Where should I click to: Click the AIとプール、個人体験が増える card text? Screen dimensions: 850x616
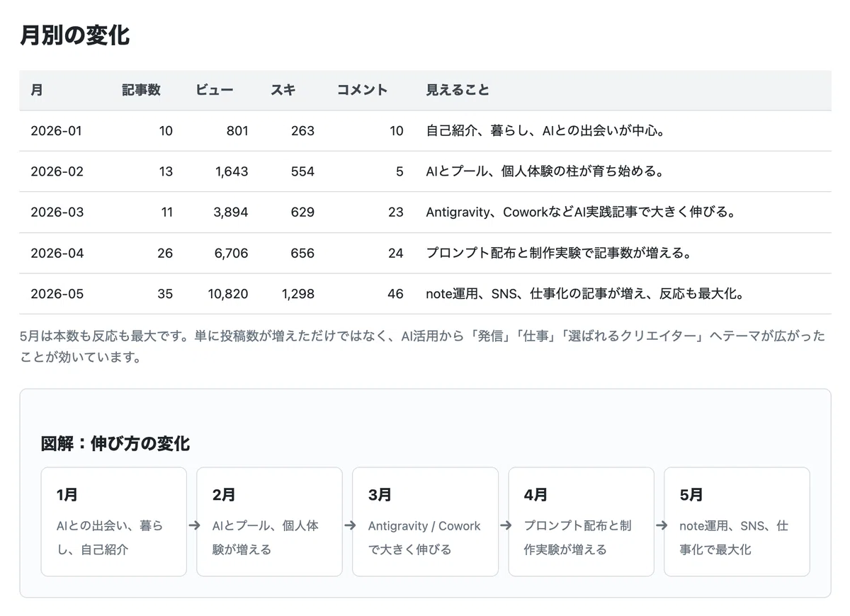pyautogui.click(x=266, y=537)
